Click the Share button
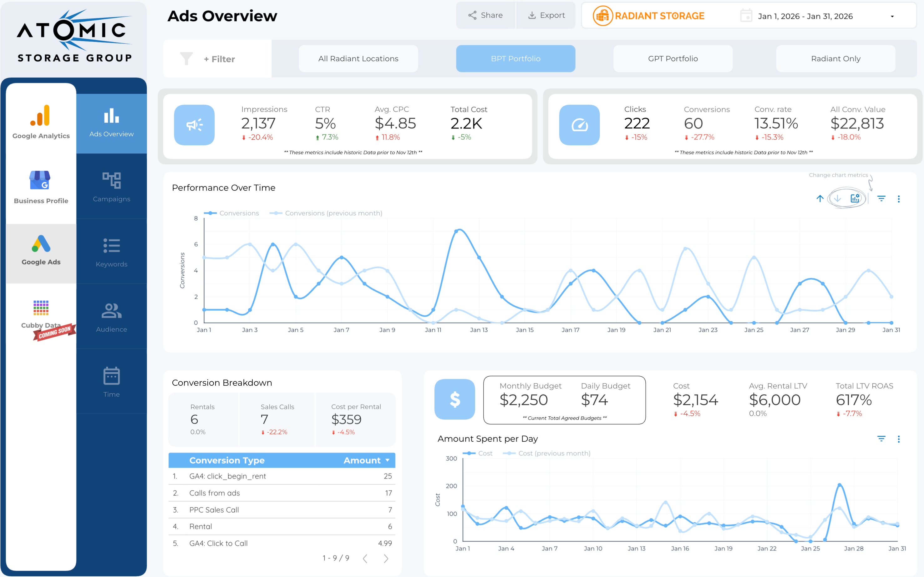 (x=485, y=15)
